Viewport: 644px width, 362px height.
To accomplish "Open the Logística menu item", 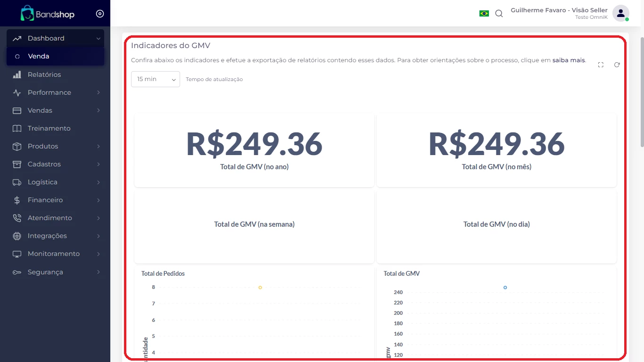I will tap(42, 182).
